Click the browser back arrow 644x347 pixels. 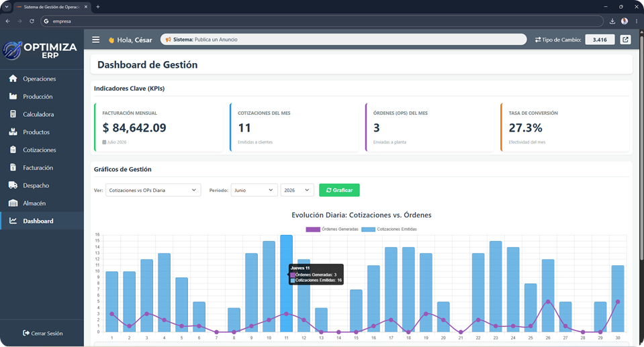(x=8, y=21)
